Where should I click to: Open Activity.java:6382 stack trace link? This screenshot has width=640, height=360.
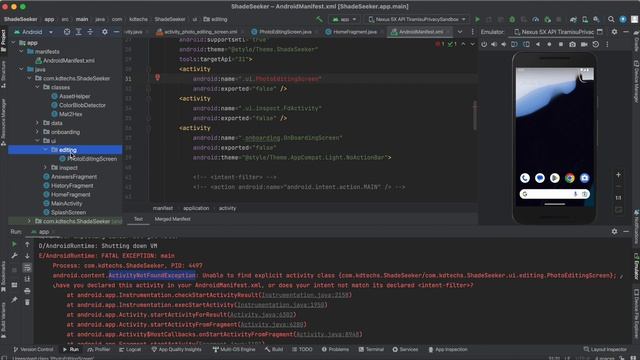(x=262, y=315)
